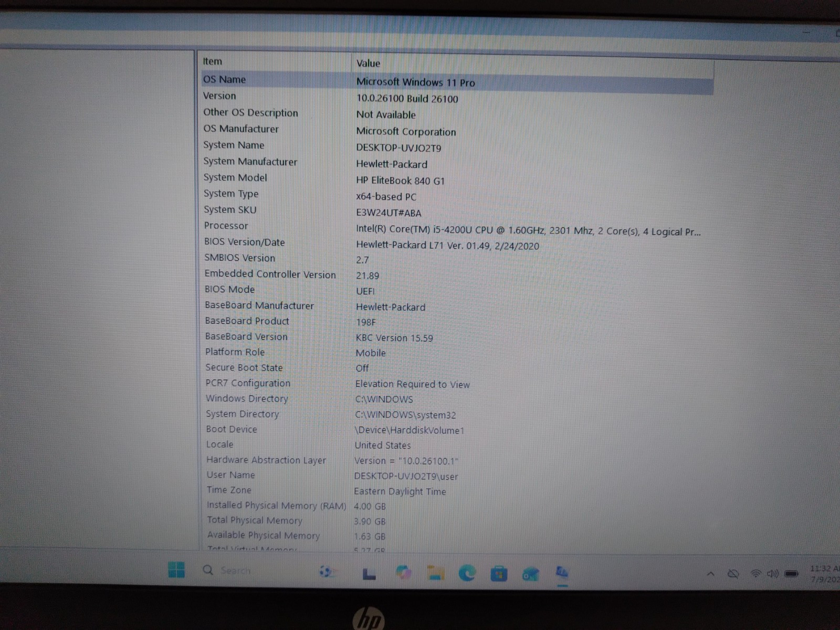Open the Task View taskbar icon
The image size is (840, 630).
point(369,573)
